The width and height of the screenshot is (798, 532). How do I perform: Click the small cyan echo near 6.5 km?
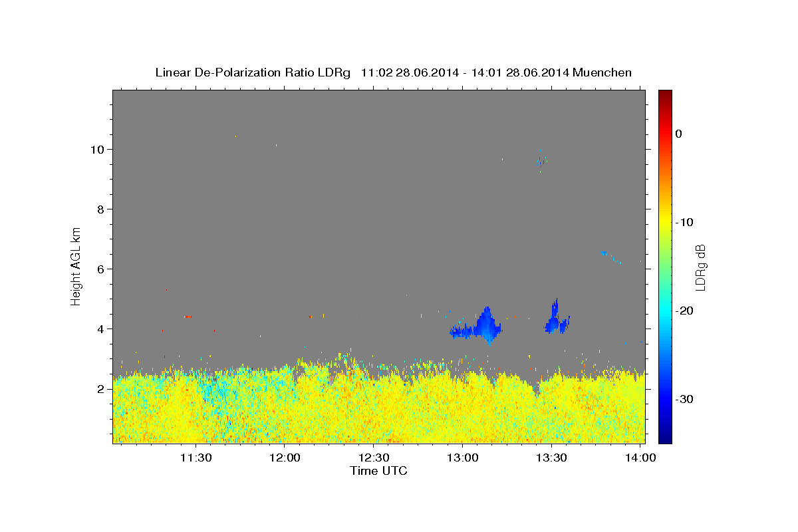(604, 253)
